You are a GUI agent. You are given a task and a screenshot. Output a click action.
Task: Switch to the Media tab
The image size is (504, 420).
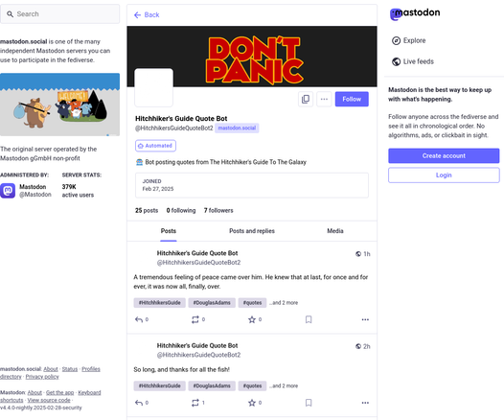click(x=335, y=231)
